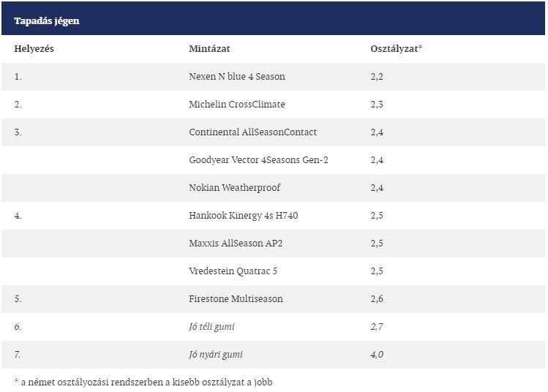Select Nokian Weatherproof entry

click(x=234, y=188)
